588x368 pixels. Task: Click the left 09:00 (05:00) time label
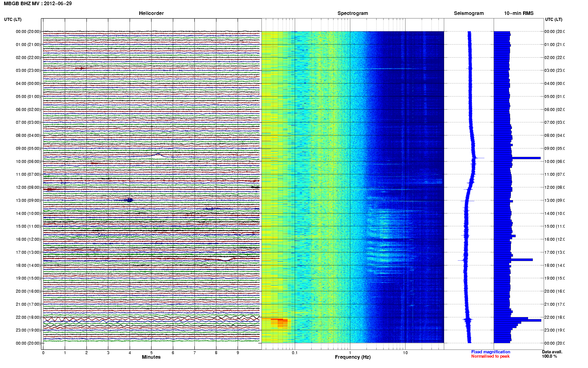(x=28, y=148)
